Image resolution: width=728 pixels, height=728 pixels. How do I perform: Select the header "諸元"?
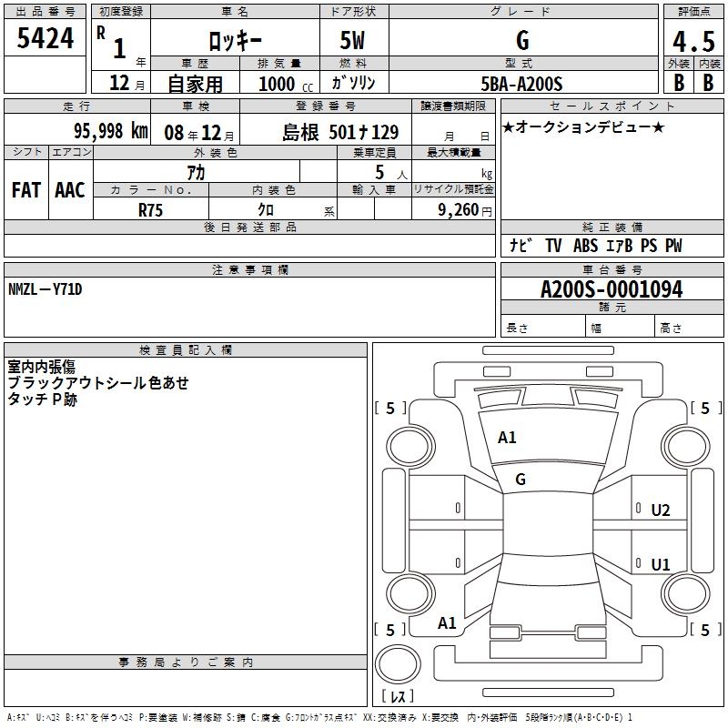[x=612, y=307]
